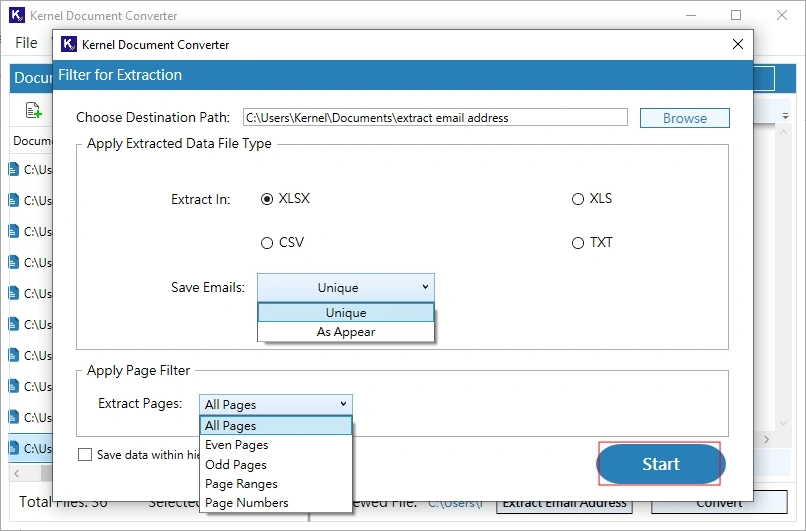806x531 pixels.
Task: Select the XLSX radio button
Action: [x=267, y=199]
